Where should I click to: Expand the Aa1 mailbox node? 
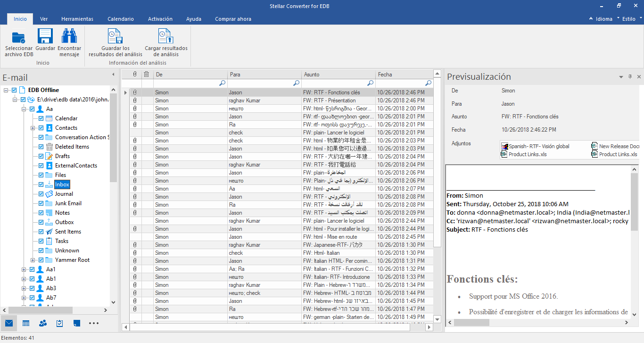(x=24, y=269)
